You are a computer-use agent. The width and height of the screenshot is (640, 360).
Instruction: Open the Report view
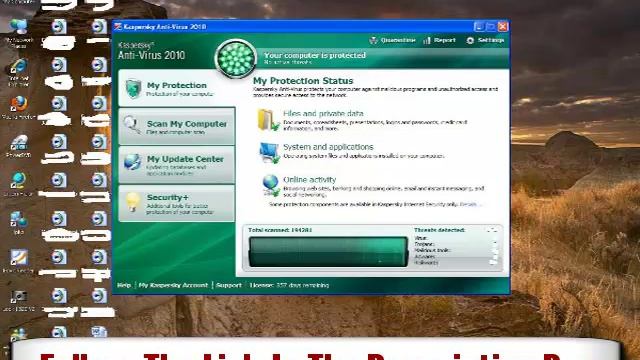pos(440,40)
